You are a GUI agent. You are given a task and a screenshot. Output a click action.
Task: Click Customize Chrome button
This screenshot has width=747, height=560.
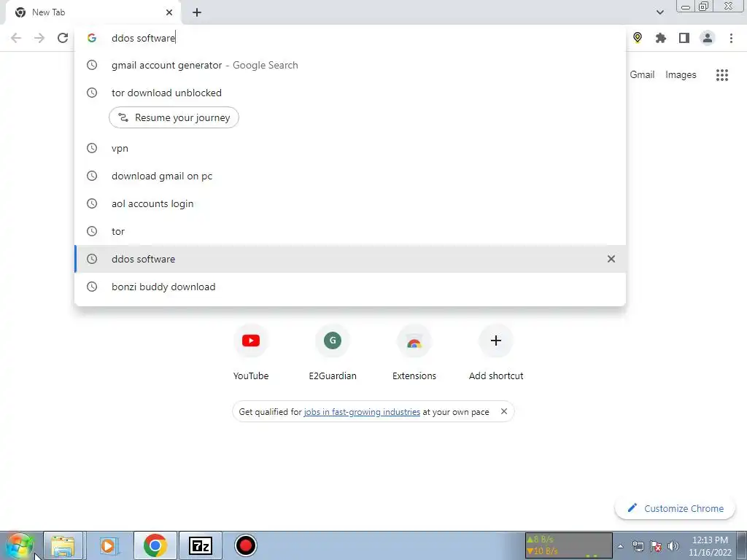pos(675,508)
